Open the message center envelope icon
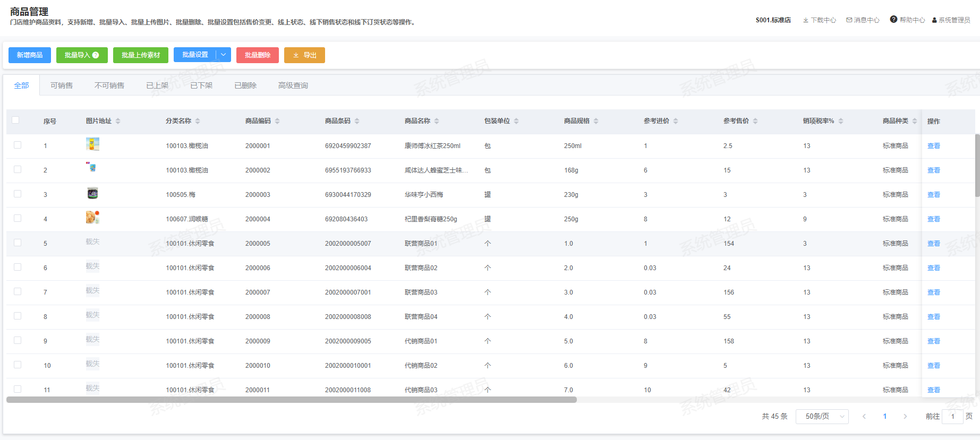Screen dimensions: 980x440 coord(849,20)
